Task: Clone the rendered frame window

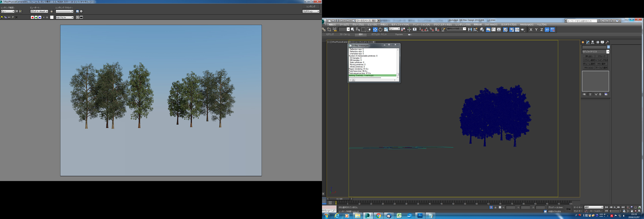Action: (x=9, y=17)
